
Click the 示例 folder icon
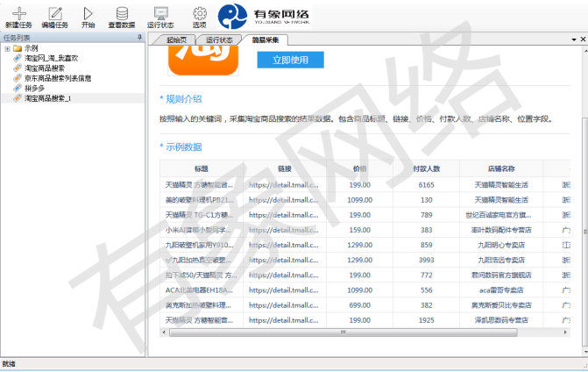(x=18, y=48)
